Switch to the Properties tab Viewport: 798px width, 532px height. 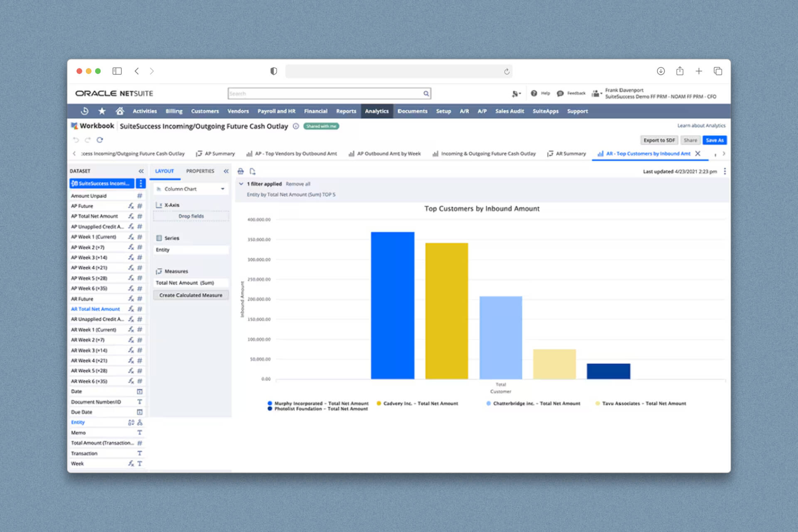click(200, 171)
